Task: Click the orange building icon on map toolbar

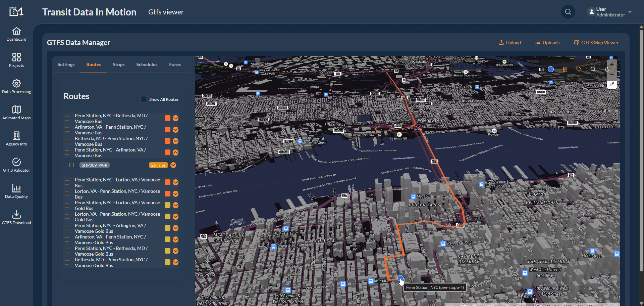Action: [x=565, y=69]
